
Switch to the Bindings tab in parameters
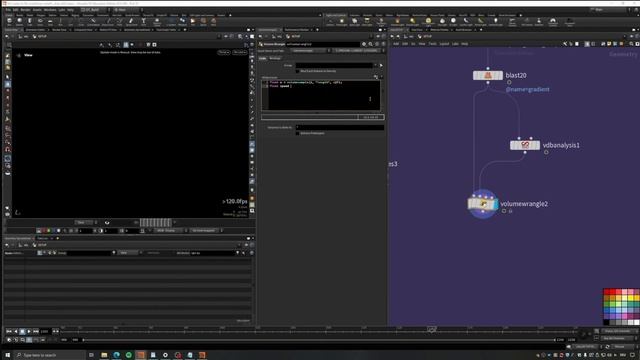click(275, 58)
